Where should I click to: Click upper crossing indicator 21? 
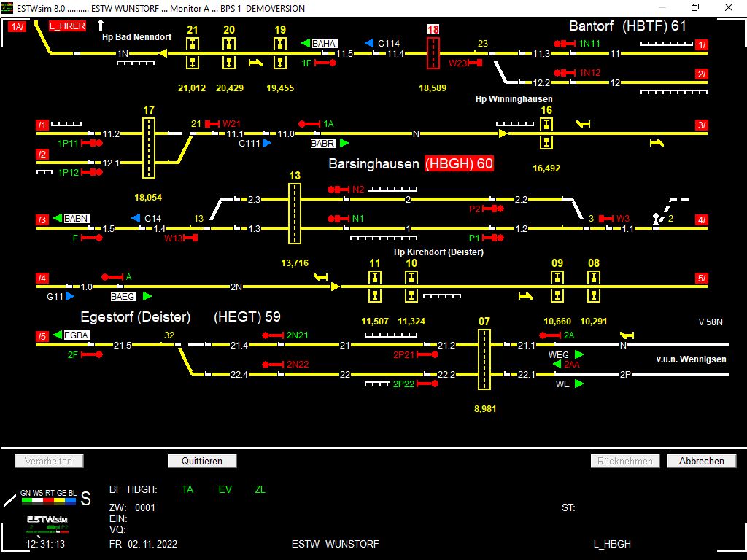click(193, 44)
